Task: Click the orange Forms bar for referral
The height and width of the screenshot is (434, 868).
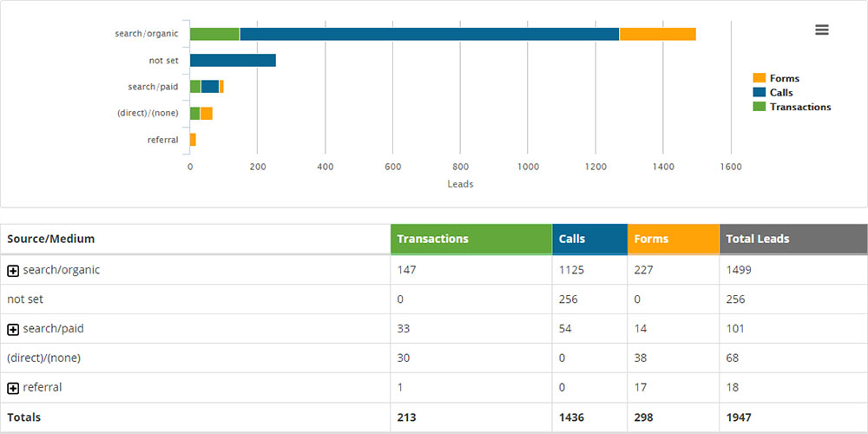Action: 194,140
